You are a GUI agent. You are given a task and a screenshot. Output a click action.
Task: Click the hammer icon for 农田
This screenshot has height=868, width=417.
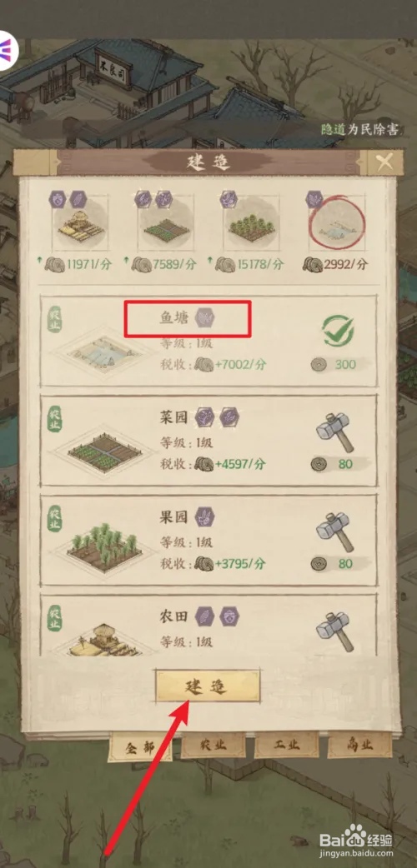(335, 630)
